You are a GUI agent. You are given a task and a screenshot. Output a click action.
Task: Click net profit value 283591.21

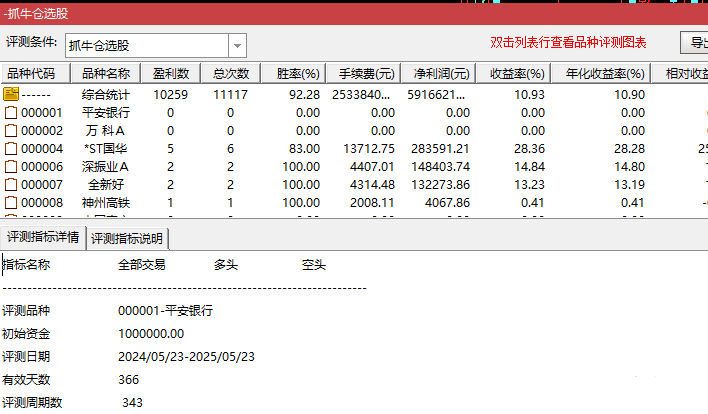(440, 149)
